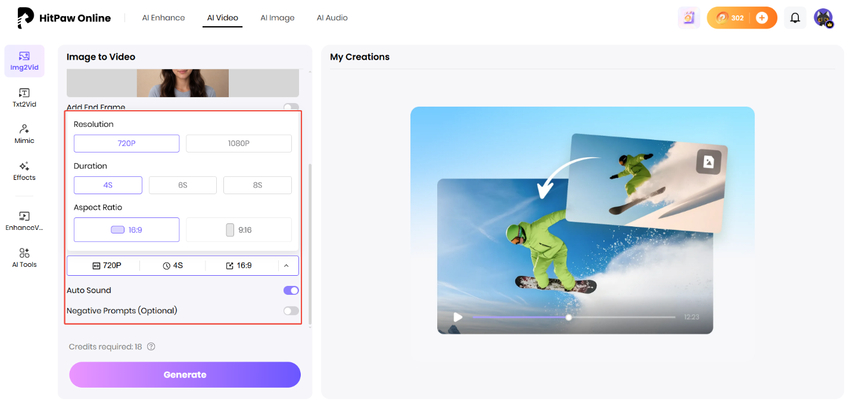Enable the Negative Prompts toggle
This screenshot has height=408, width=853.
[x=291, y=311]
